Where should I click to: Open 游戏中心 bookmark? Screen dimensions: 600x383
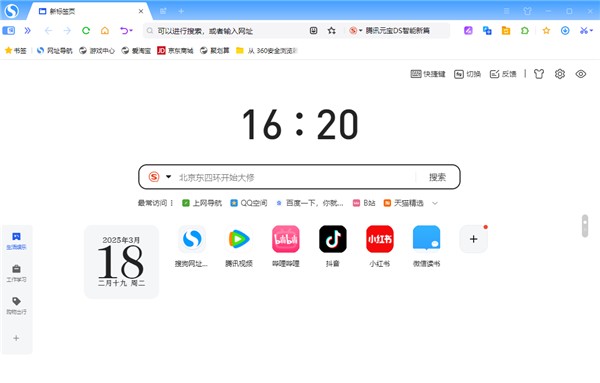97,51
